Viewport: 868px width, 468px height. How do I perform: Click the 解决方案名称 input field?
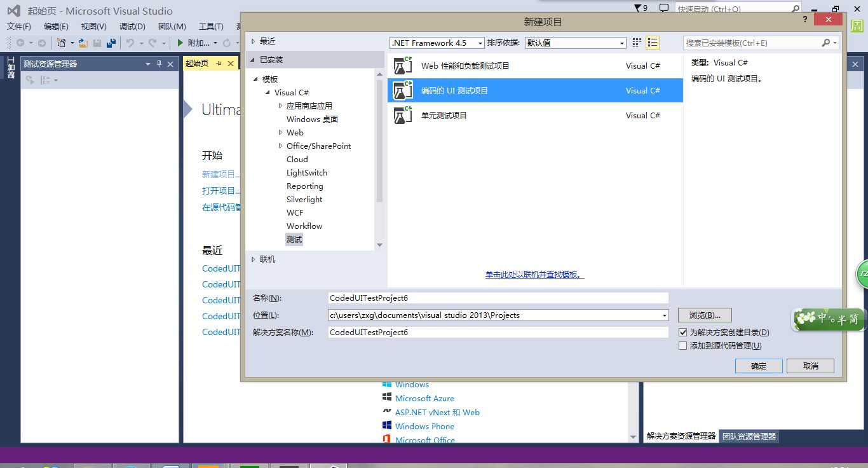pos(498,333)
